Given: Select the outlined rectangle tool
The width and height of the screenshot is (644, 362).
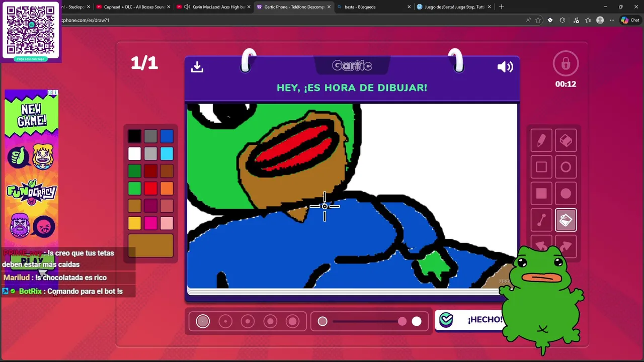Looking at the screenshot, I should click(541, 167).
